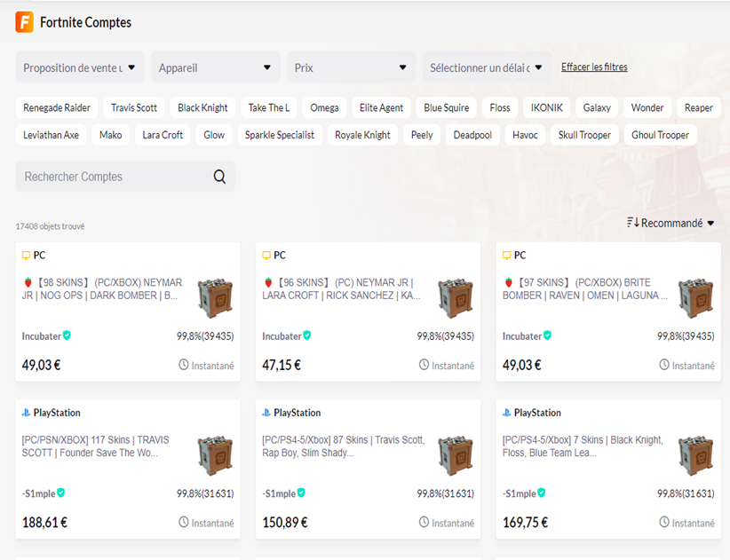The height and width of the screenshot is (560, 730).
Task: Click the PC monitor icon on 97 SKINS listing
Action: 506,256
